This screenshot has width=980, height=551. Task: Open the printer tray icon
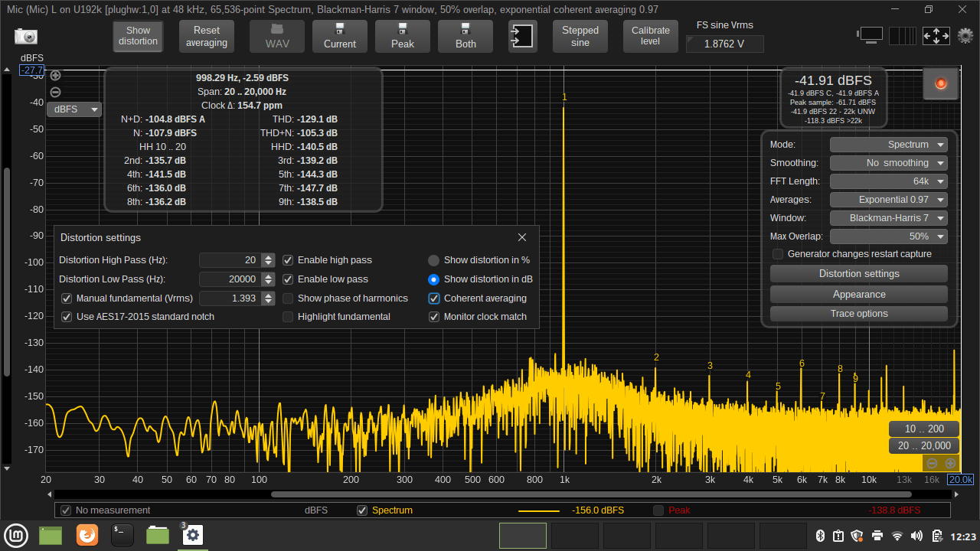click(877, 536)
